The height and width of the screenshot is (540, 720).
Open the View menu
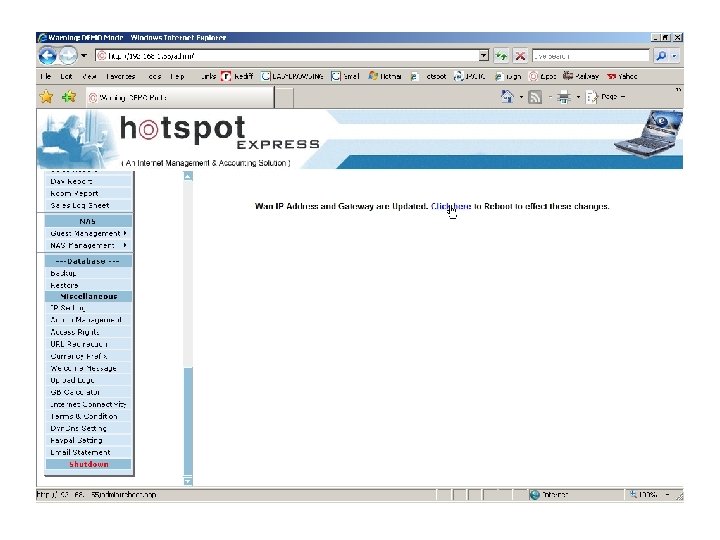click(x=89, y=76)
